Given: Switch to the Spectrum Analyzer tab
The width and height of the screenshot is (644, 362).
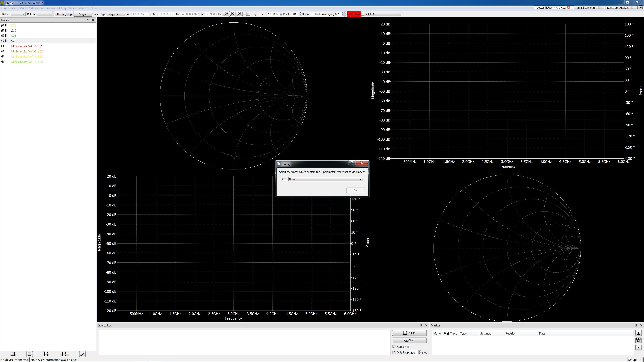Looking at the screenshot, I should point(618,8).
